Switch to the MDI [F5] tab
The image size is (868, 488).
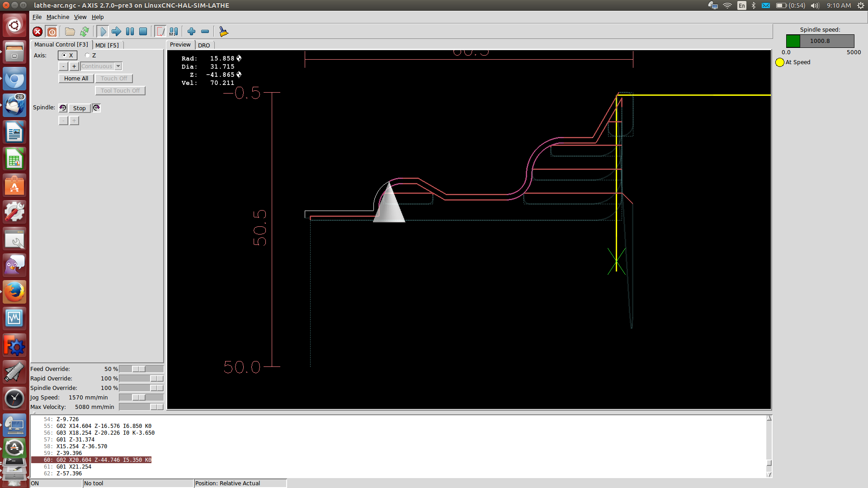[107, 45]
